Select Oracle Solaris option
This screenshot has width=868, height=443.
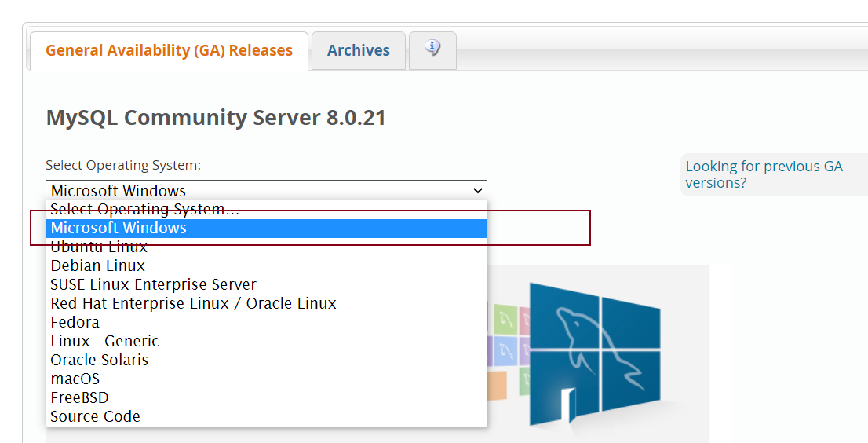266,360
